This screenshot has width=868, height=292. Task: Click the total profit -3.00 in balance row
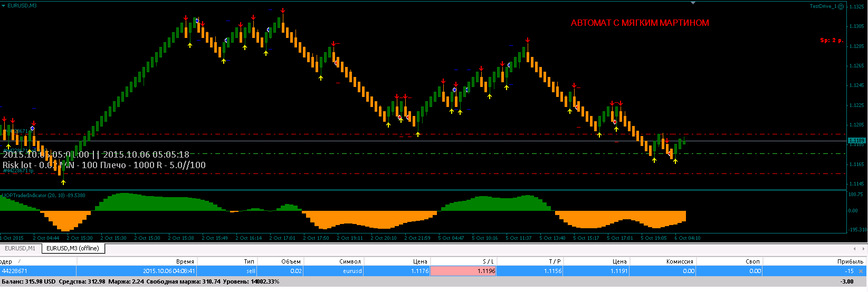[846, 281]
